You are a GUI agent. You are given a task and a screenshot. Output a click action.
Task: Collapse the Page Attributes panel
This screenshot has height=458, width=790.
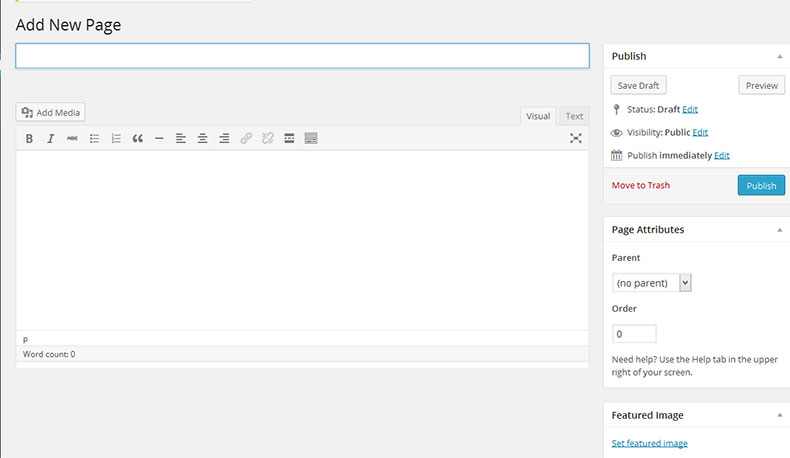[779, 230]
